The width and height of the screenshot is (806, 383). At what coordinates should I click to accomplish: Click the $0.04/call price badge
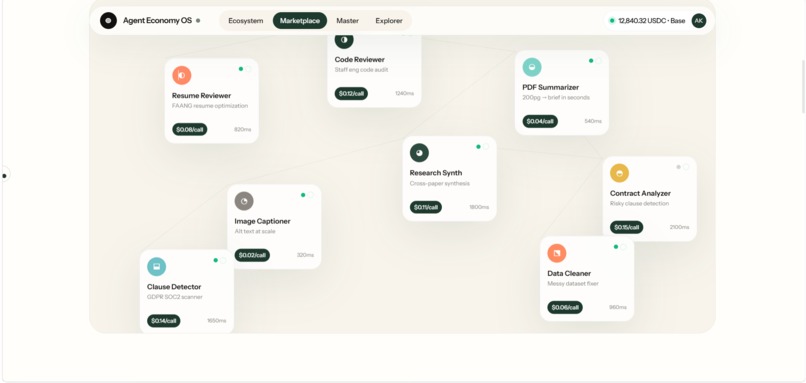pyautogui.click(x=540, y=121)
